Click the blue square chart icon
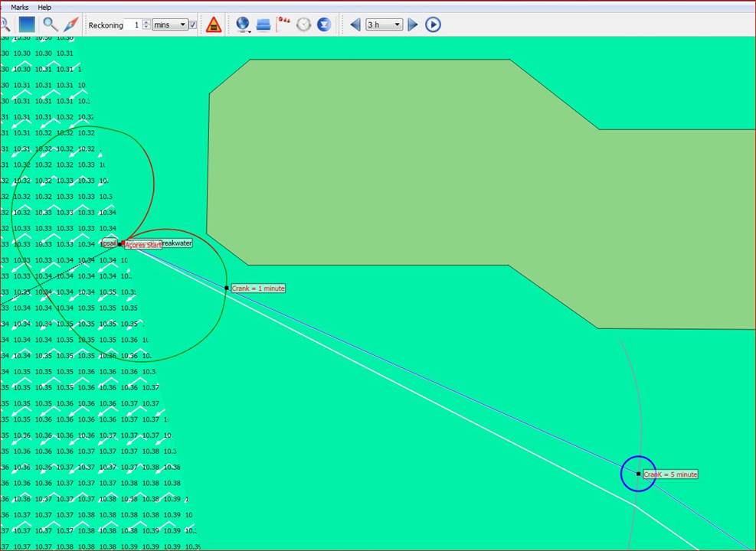The image size is (756, 551). coord(28,24)
